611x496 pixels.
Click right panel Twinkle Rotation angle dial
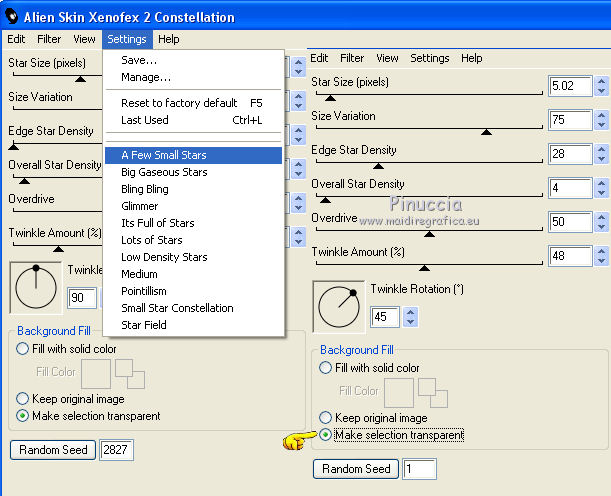pos(339,307)
